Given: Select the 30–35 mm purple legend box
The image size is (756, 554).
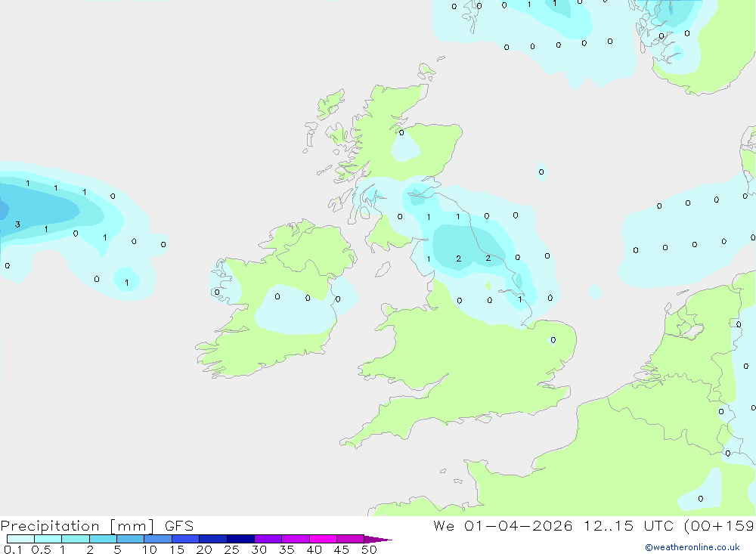Looking at the screenshot, I should [x=268, y=539].
